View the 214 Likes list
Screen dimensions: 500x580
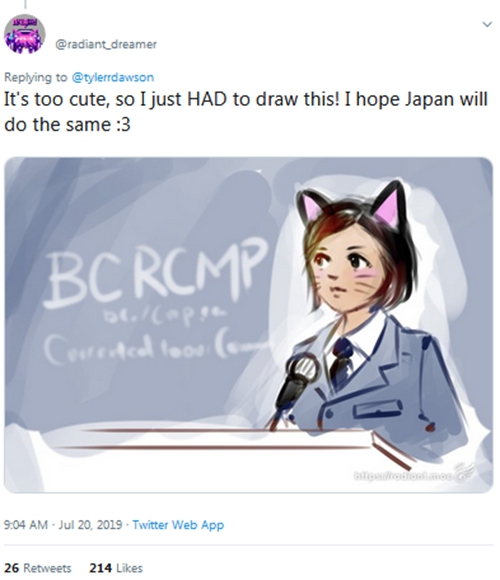116,568
